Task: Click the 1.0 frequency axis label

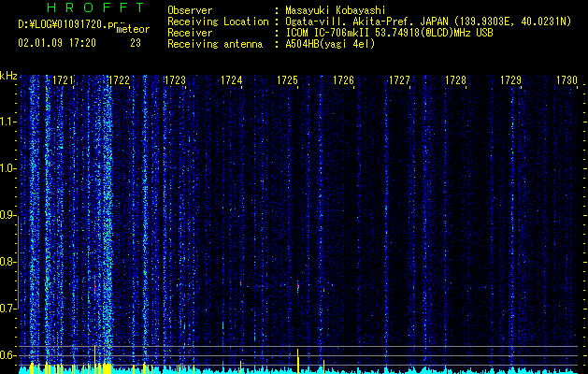Action: (8, 168)
